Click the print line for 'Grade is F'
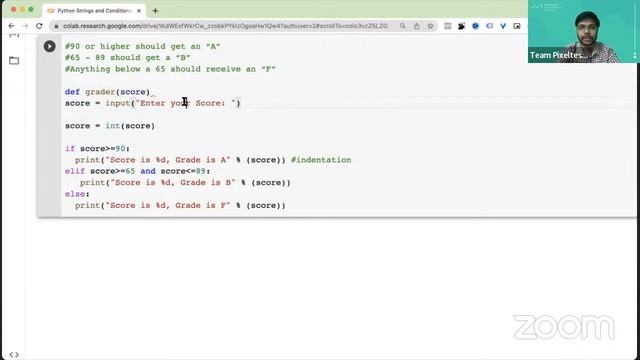640x360 pixels. pyautogui.click(x=180, y=206)
